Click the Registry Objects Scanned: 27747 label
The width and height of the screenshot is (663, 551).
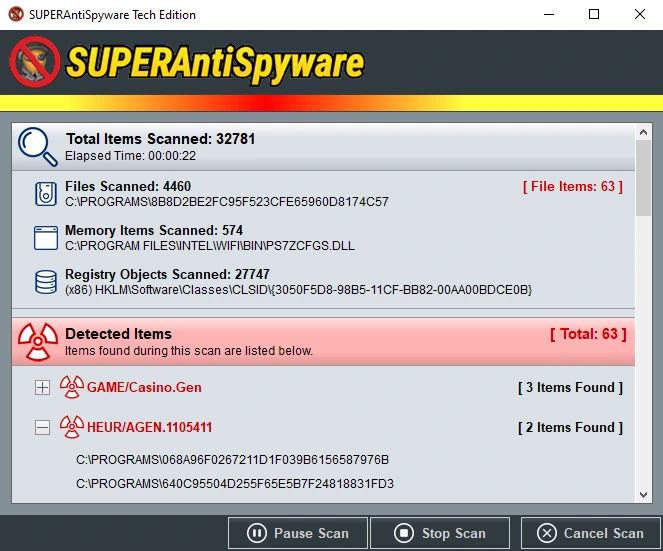(x=167, y=274)
